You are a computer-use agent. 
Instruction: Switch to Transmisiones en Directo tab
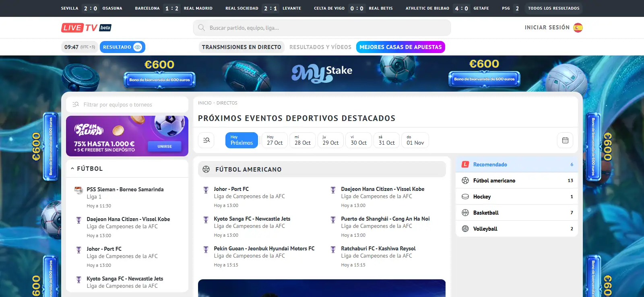click(242, 47)
